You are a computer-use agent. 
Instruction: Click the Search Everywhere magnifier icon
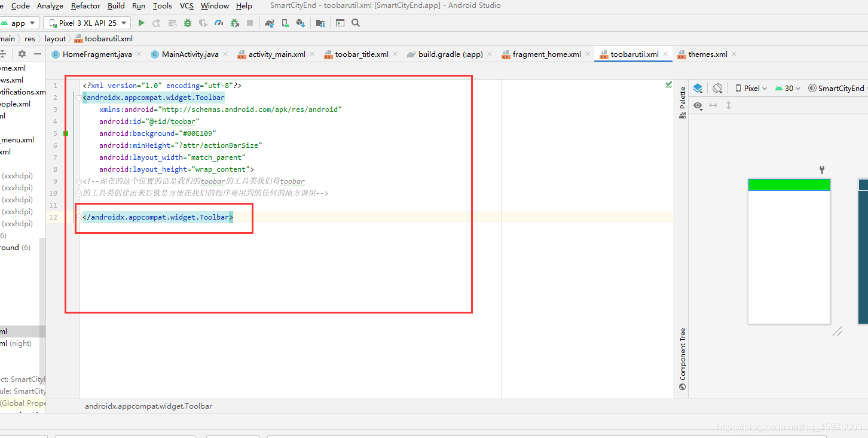356,23
